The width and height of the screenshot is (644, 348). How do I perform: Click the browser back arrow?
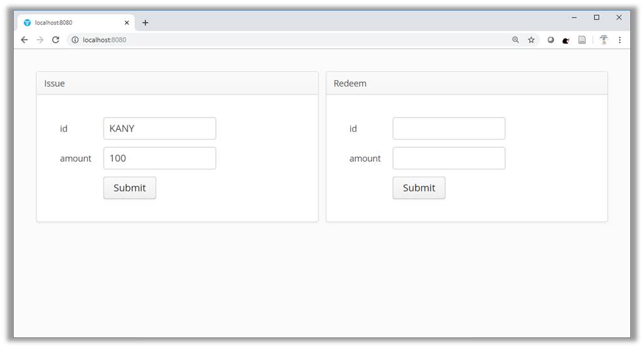[24, 40]
